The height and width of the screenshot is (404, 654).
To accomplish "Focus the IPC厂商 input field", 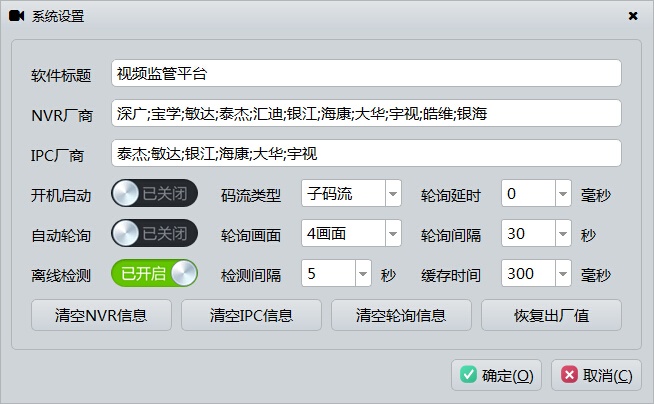I will tap(366, 153).
